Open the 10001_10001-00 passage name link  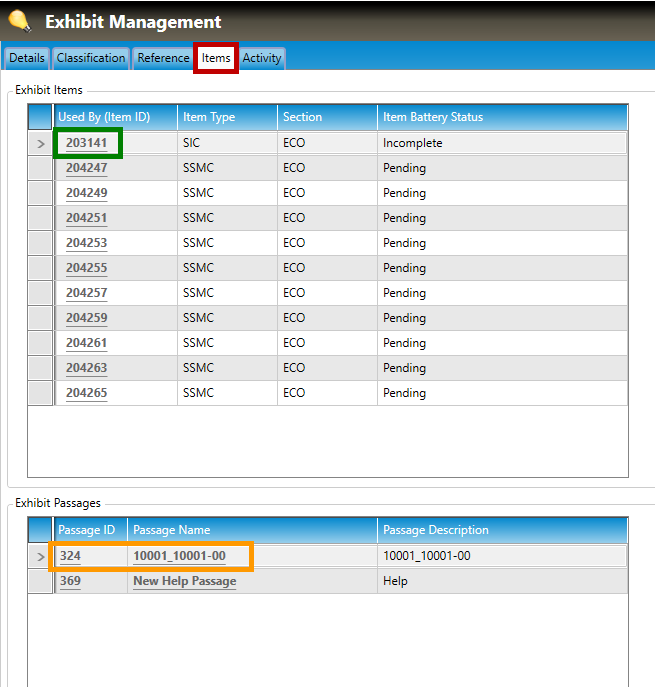click(x=179, y=556)
